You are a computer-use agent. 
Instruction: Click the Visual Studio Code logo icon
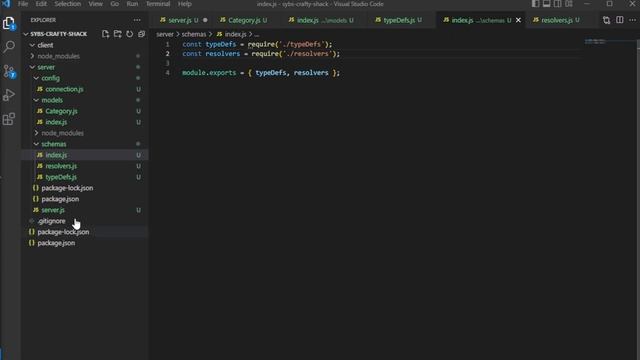pos(6,4)
